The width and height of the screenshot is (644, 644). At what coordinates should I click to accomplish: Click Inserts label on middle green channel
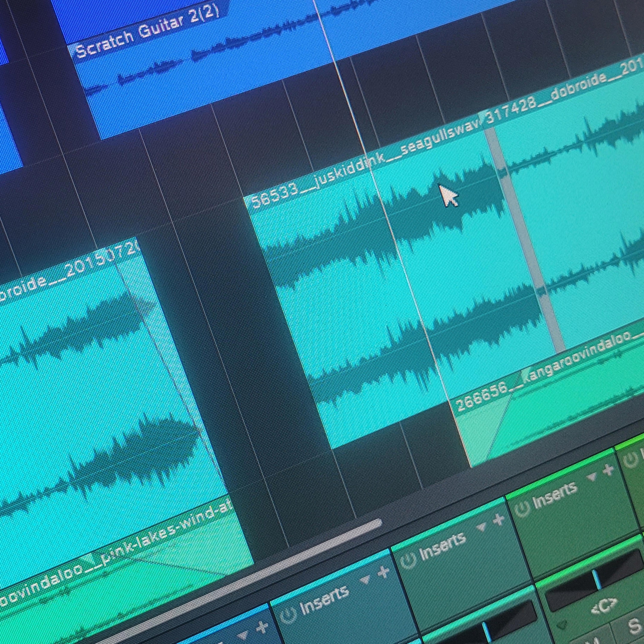click(442, 547)
